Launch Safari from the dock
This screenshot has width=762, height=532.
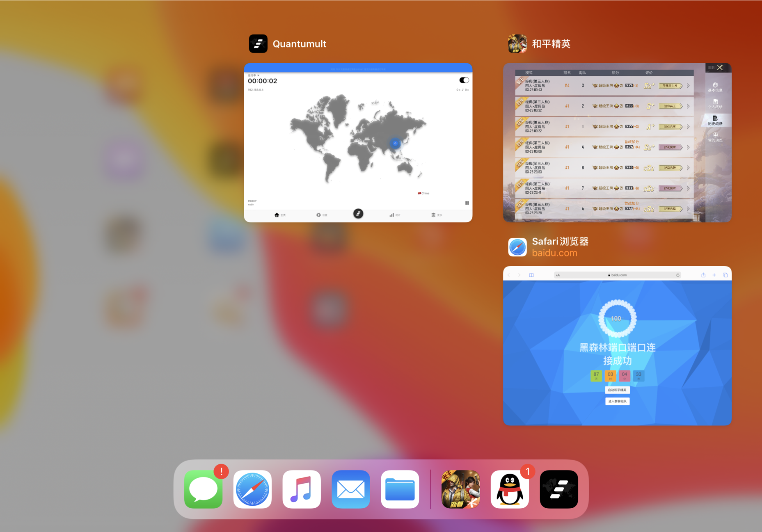tap(252, 489)
